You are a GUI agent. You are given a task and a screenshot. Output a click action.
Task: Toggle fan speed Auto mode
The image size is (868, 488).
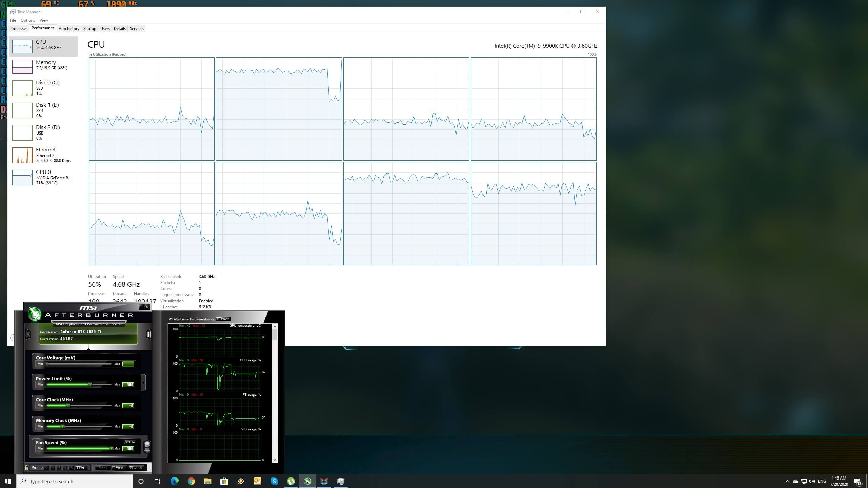130,442
